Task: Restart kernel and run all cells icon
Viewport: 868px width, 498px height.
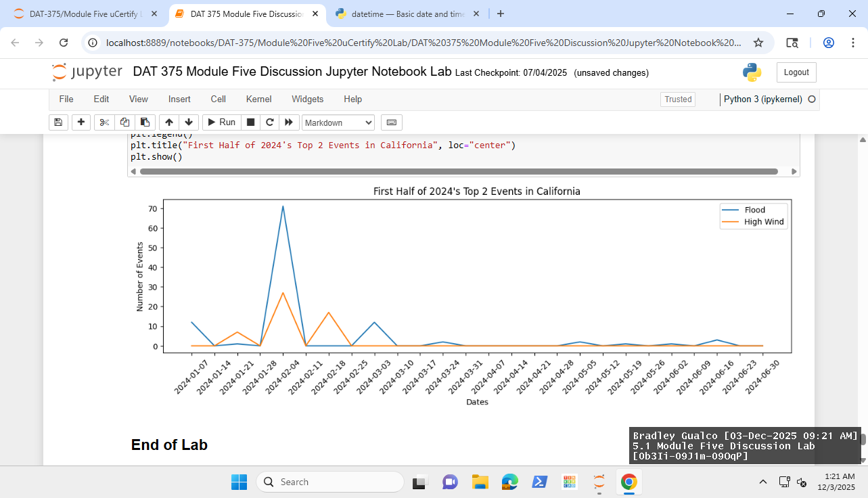Action: 289,122
